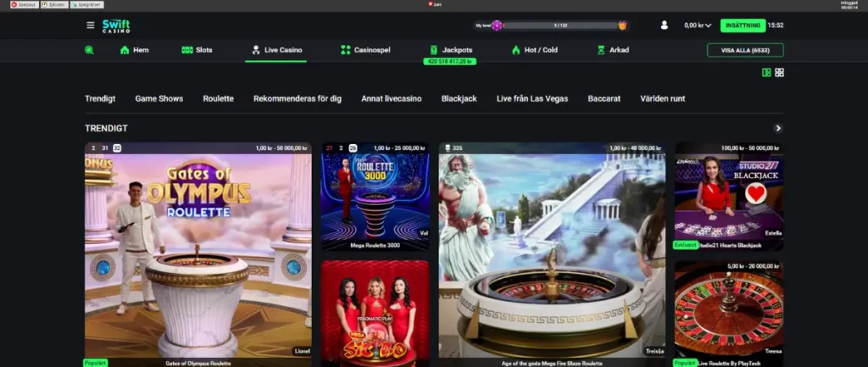Click the TRENDIGT section heading
The image size is (868, 367).
coord(106,129)
